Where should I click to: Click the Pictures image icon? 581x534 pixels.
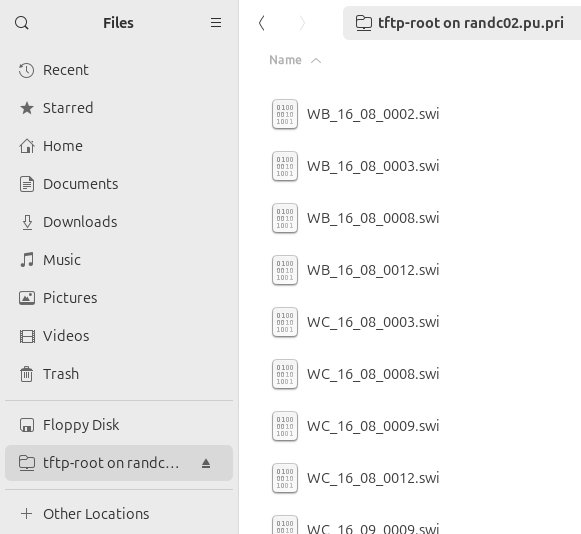[27, 298]
